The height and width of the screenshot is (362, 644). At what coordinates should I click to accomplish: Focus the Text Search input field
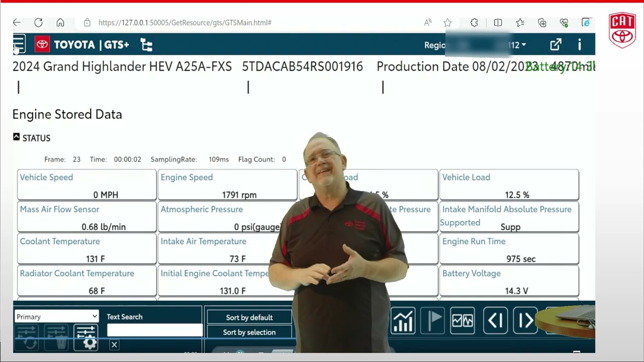point(155,330)
